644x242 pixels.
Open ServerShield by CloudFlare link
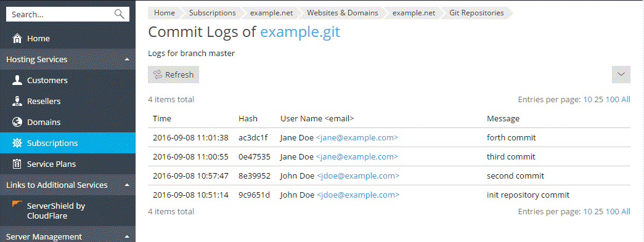point(56,211)
